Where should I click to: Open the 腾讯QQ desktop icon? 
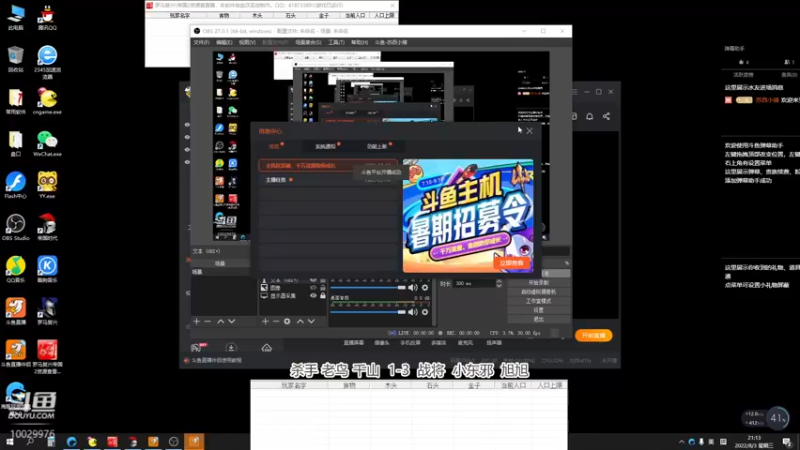pyautogui.click(x=47, y=17)
